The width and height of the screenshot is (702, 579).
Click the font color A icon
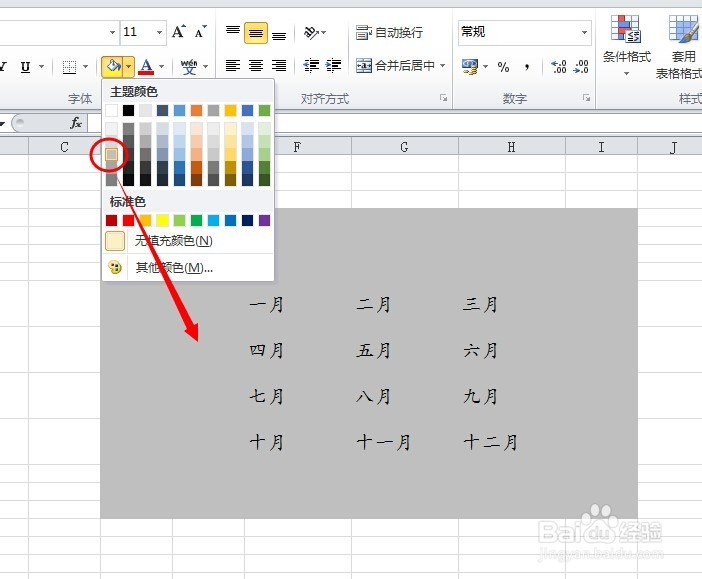pyautogui.click(x=146, y=67)
